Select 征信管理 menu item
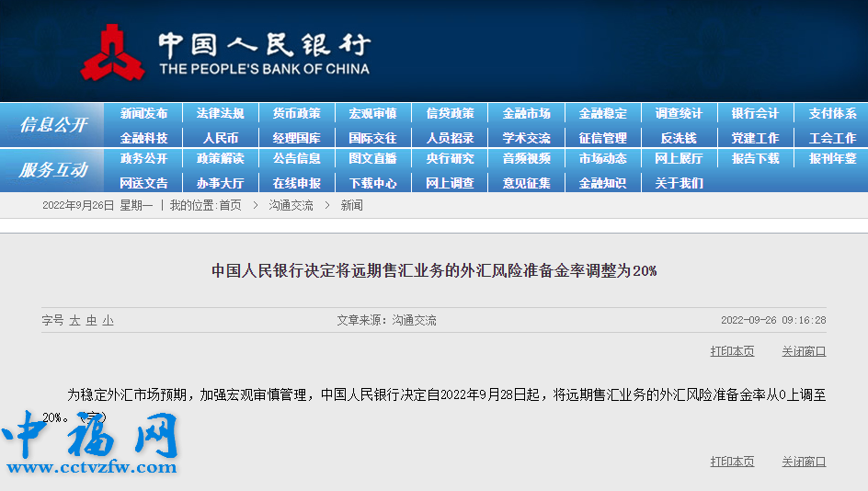 tap(603, 138)
